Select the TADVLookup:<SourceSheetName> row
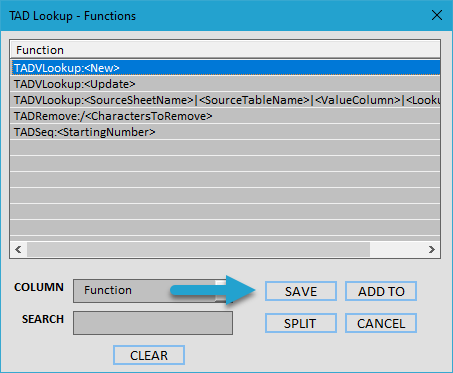Image resolution: width=453 pixels, height=373 pixels. click(x=225, y=100)
